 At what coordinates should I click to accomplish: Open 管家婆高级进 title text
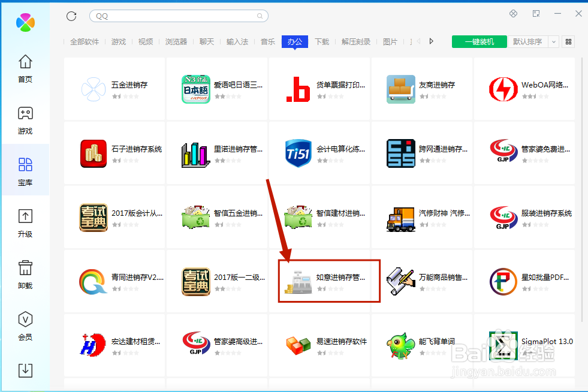point(238,342)
